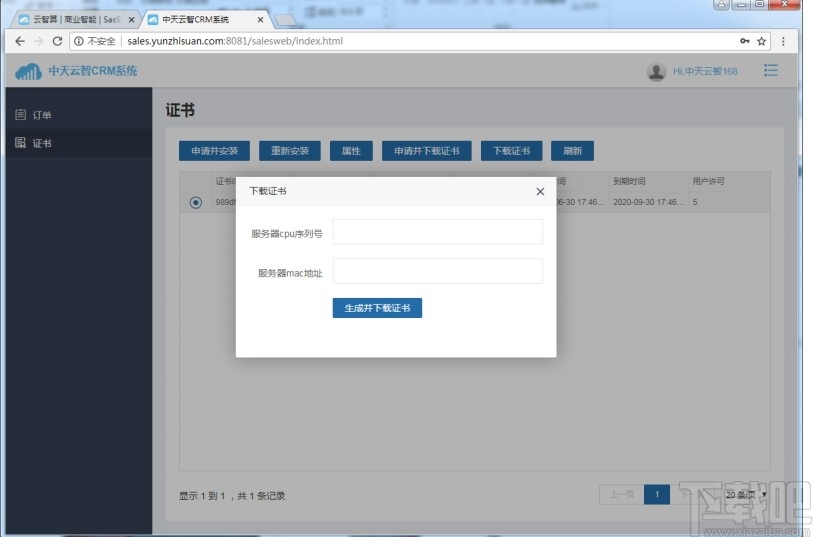This screenshot has height=537, width=814.
Task: Click the browser address bar URL
Action: (235, 41)
